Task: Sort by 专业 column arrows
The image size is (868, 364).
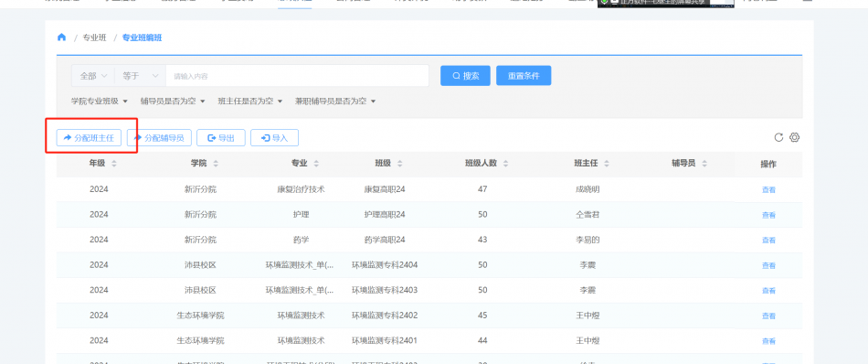Action: 316,164
